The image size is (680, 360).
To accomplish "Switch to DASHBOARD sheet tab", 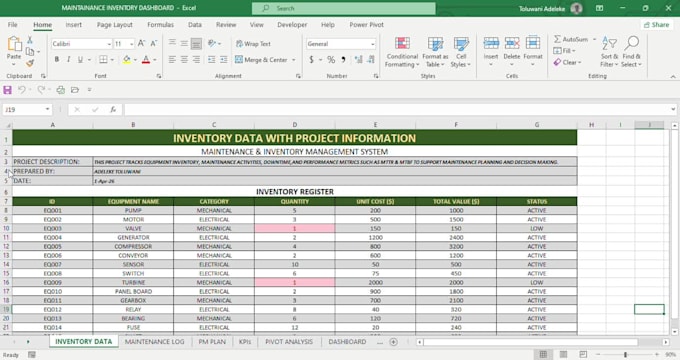I will [x=347, y=342].
